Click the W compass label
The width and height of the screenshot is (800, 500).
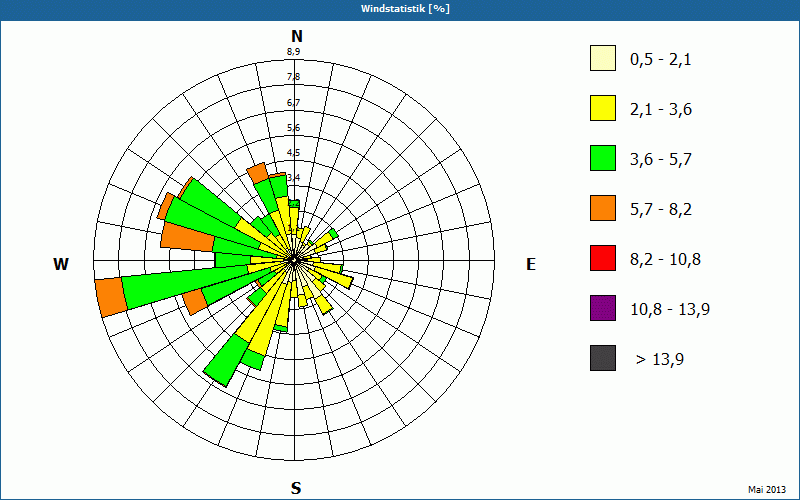tap(61, 264)
